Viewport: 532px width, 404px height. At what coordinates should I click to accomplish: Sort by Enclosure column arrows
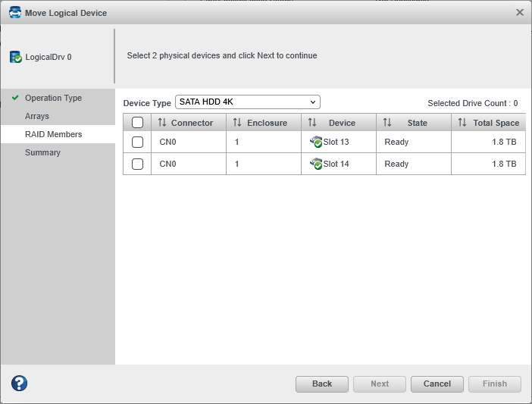(237, 123)
